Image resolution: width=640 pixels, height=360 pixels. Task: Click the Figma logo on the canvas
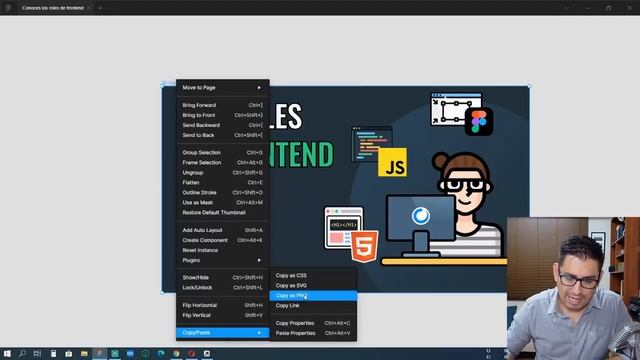pos(479,122)
